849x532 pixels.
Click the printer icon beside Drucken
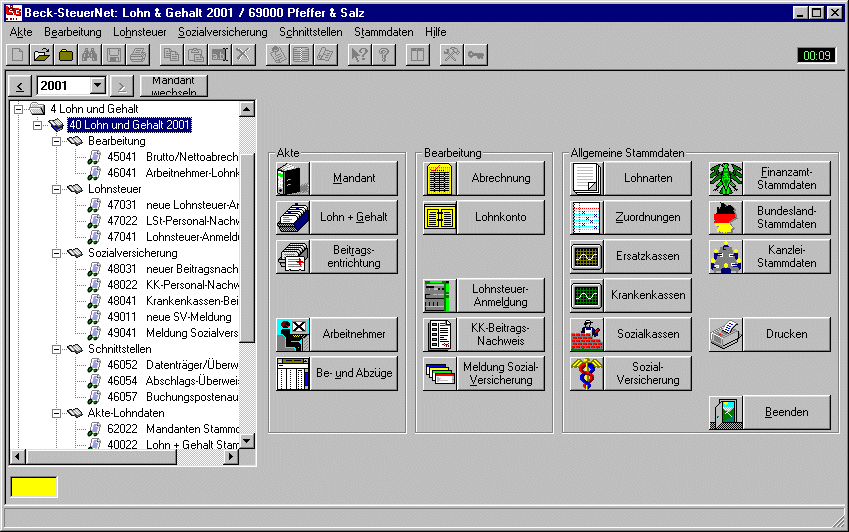[x=726, y=334]
